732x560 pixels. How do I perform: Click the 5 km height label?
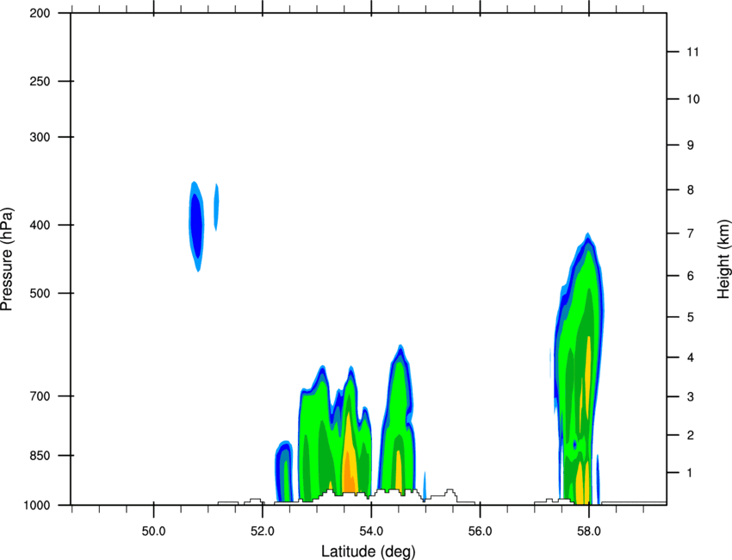click(691, 317)
